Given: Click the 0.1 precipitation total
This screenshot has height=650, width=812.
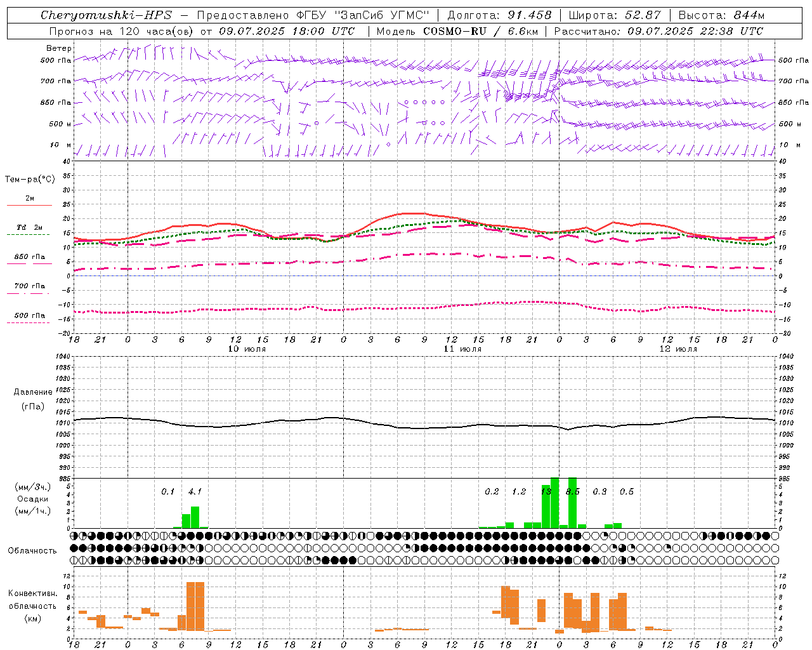Looking at the screenshot, I should point(167,492).
